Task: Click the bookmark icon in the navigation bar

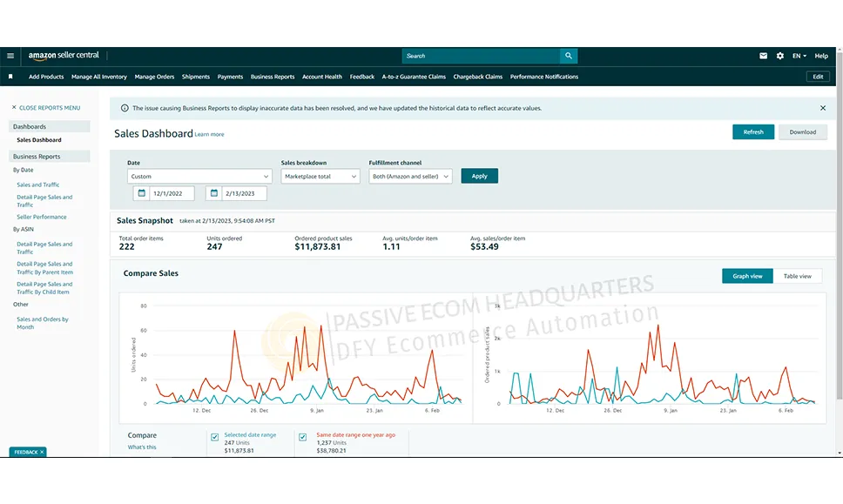Action: pyautogui.click(x=10, y=77)
